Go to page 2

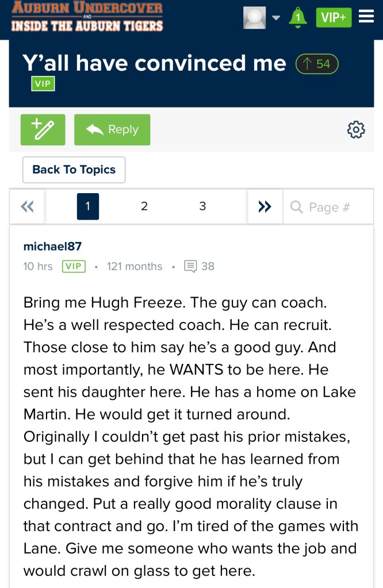(144, 206)
